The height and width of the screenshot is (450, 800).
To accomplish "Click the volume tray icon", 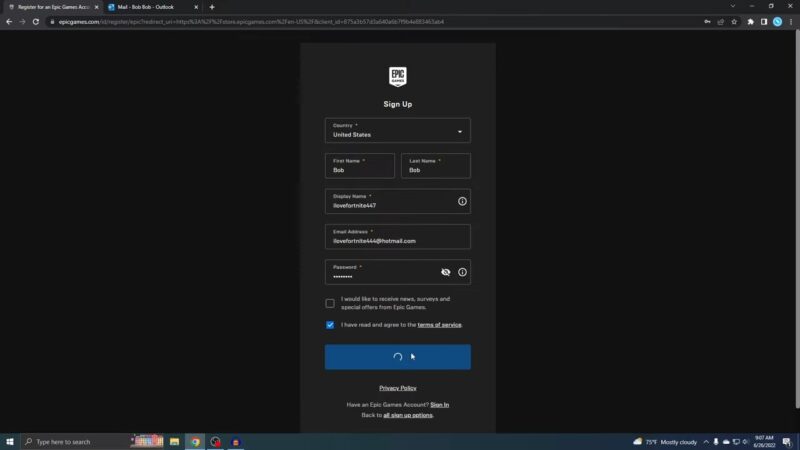I will point(745,442).
